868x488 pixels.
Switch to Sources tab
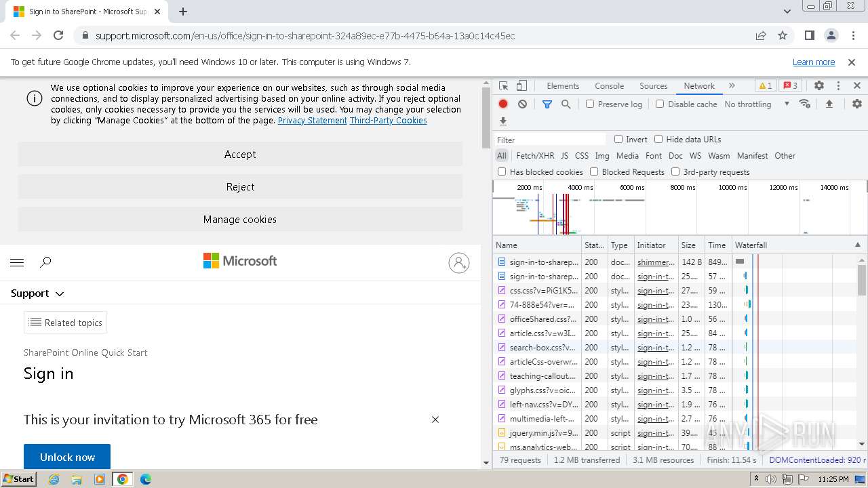654,86
